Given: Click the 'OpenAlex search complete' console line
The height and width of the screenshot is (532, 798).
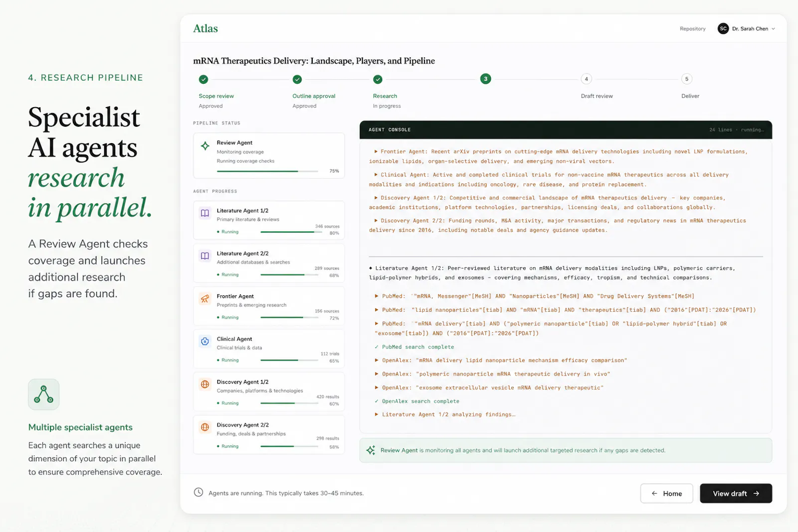Looking at the screenshot, I should click(x=417, y=401).
